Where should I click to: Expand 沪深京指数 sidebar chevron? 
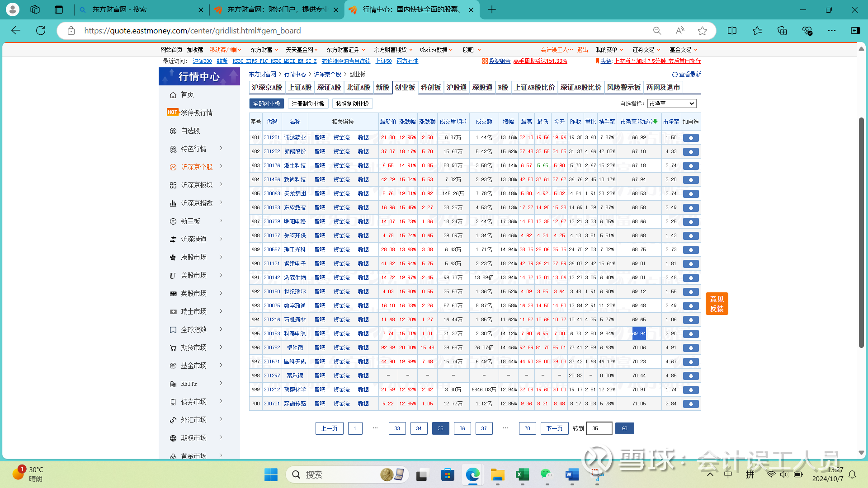(x=221, y=202)
